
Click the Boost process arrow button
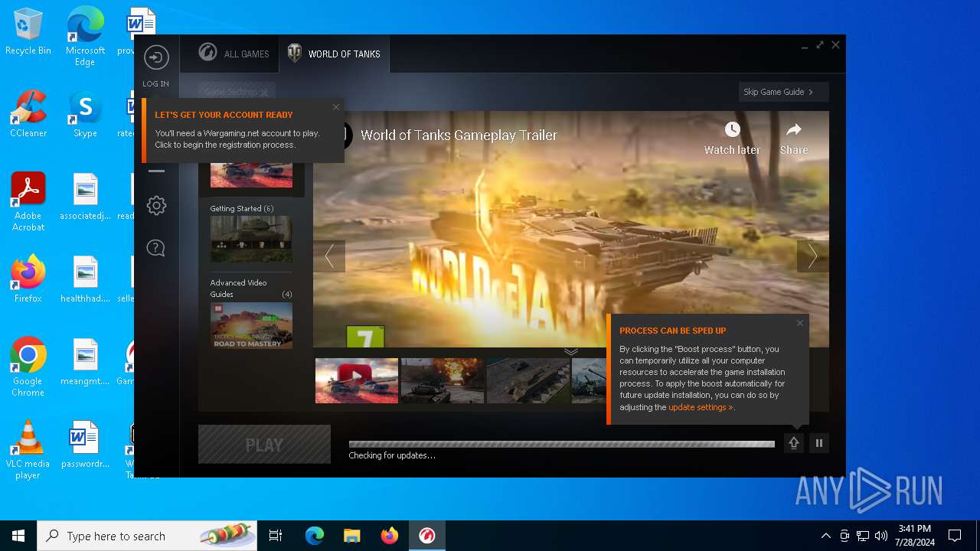coord(794,443)
